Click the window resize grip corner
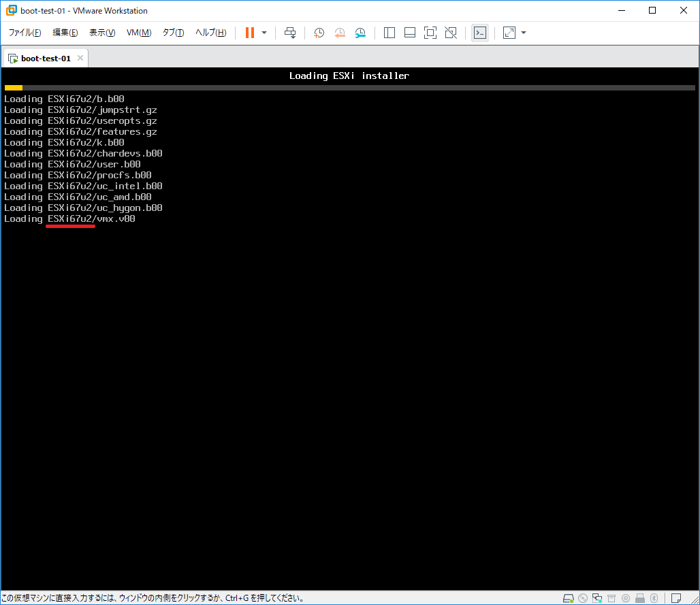The height and width of the screenshot is (605, 700). point(695,600)
